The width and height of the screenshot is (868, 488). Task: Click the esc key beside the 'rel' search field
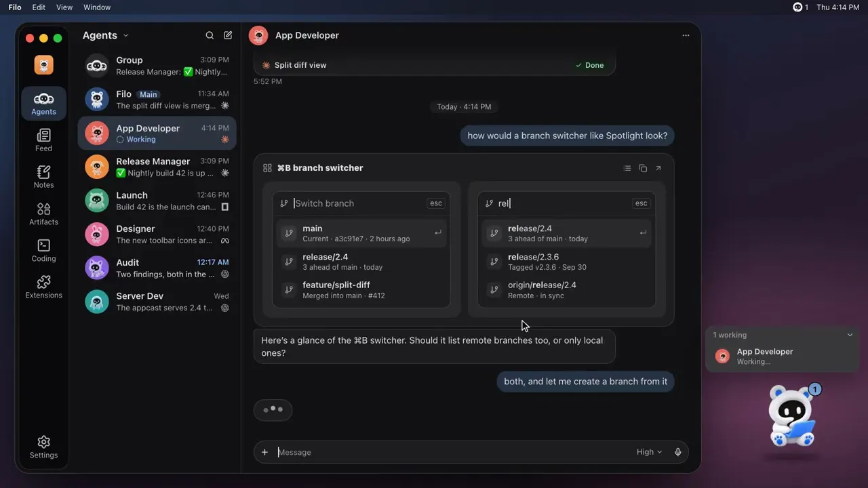tap(641, 203)
